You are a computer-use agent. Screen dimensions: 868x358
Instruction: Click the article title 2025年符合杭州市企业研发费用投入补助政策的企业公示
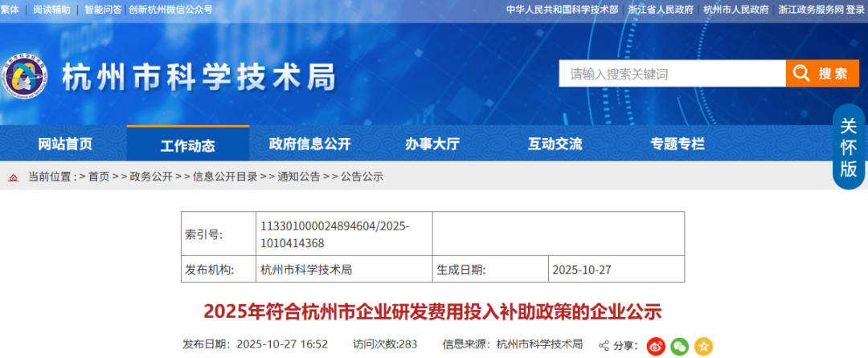(433, 311)
